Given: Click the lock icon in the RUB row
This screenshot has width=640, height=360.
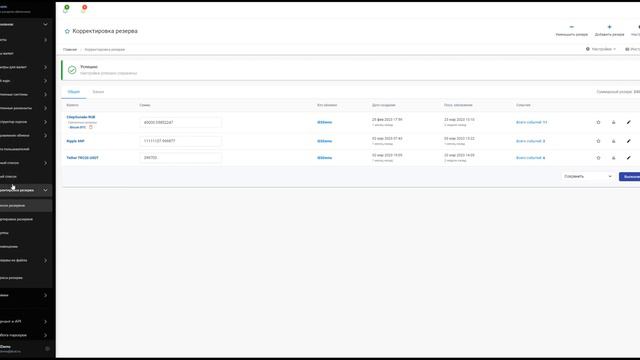Looking at the screenshot, I should (x=613, y=122).
